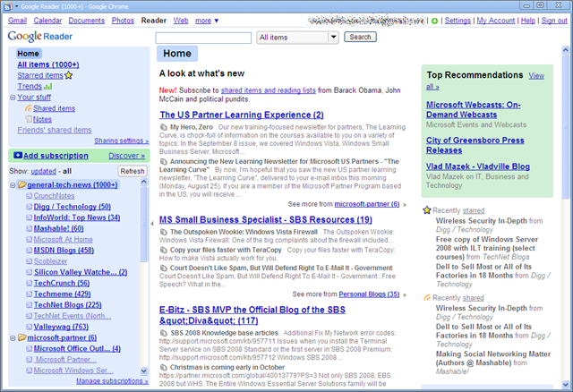Click the Refresh button

coord(133,171)
